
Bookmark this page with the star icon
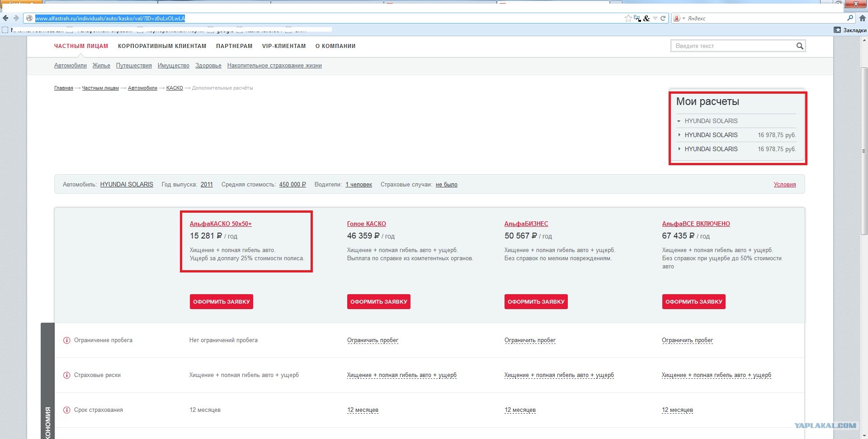[x=628, y=18]
